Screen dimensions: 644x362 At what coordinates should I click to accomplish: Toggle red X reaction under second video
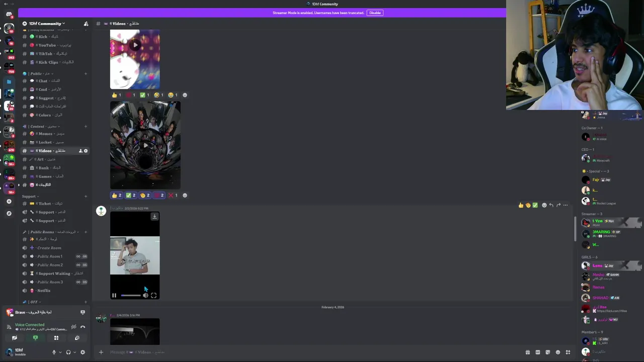pyautogui.click(x=173, y=196)
